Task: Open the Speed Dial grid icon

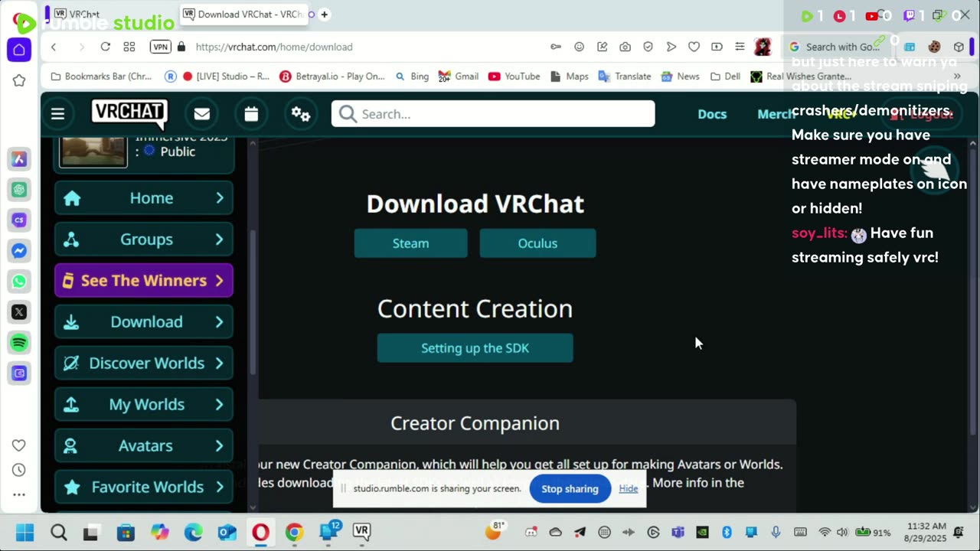Action: pos(129,47)
